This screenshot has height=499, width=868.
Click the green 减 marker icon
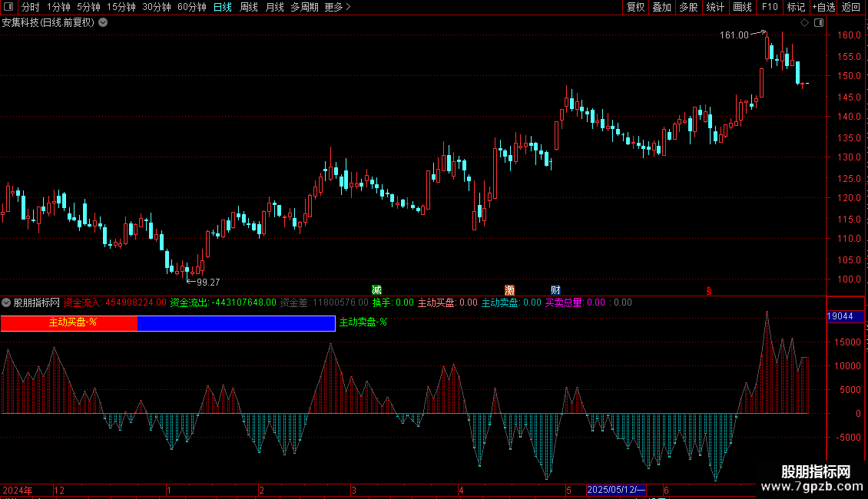(377, 290)
